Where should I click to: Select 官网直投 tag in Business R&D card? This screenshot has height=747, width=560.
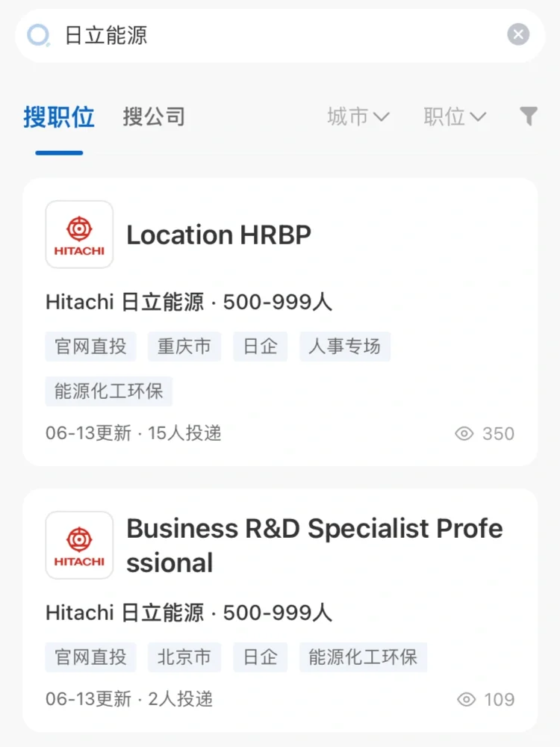pyautogui.click(x=90, y=657)
